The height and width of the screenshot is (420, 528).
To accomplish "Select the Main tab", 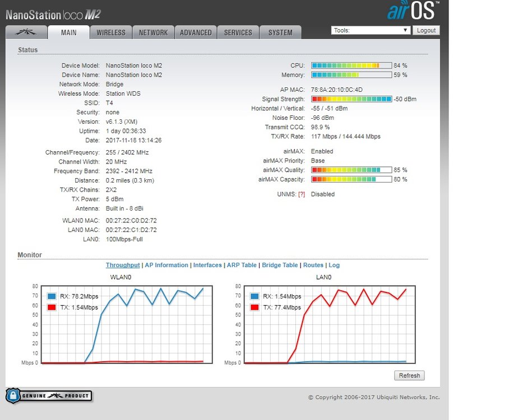I will click(69, 32).
